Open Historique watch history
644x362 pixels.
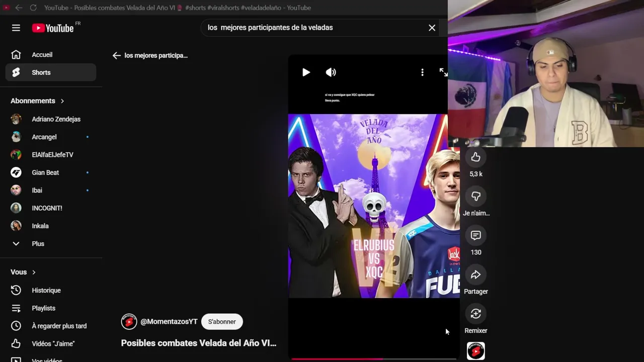tap(51, 291)
